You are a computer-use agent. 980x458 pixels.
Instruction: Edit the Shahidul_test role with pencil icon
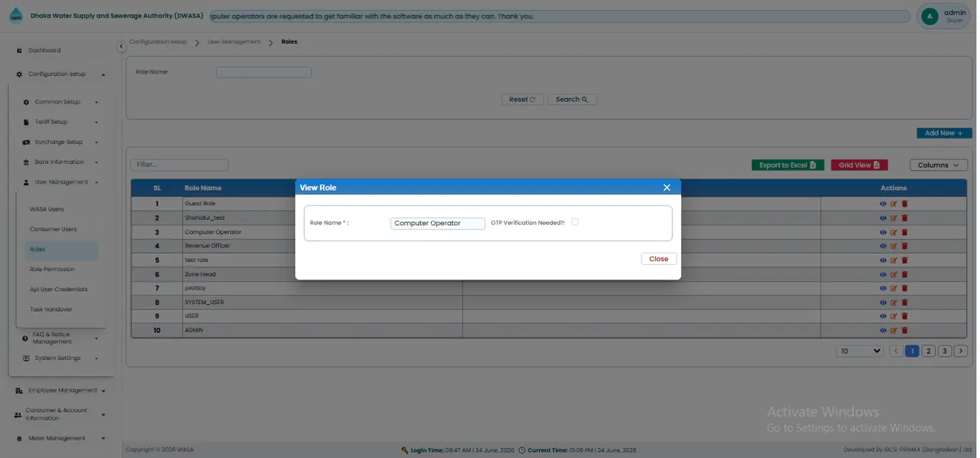pyautogui.click(x=893, y=218)
